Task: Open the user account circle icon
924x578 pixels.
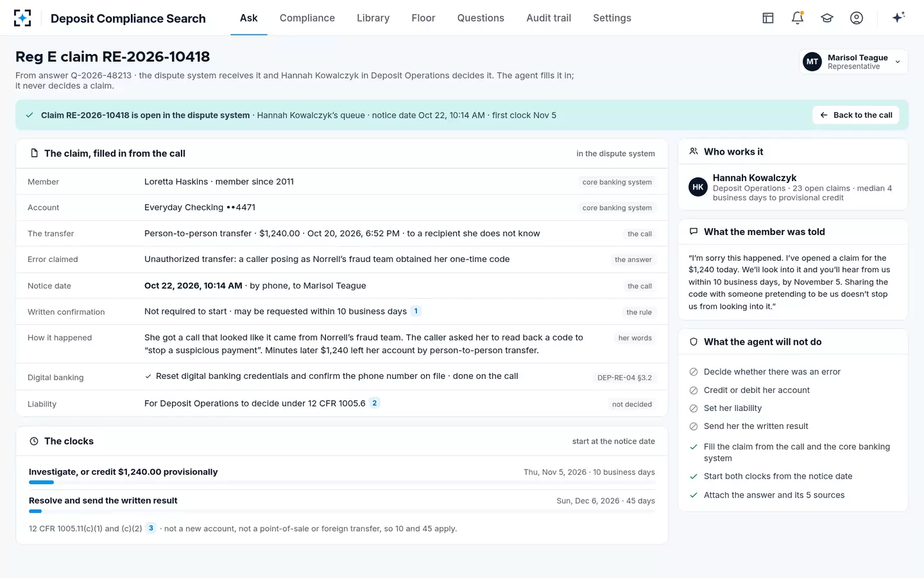Action: pos(857,18)
